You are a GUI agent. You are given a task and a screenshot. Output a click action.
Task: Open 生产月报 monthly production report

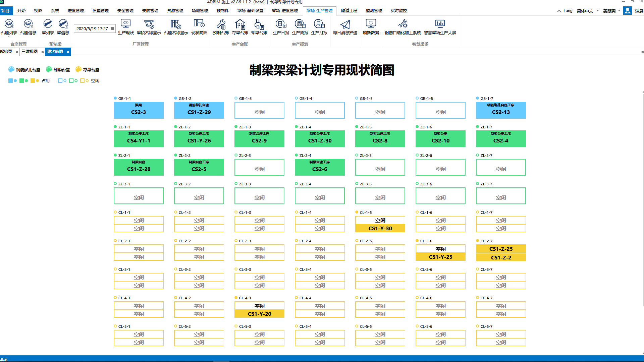tap(319, 27)
